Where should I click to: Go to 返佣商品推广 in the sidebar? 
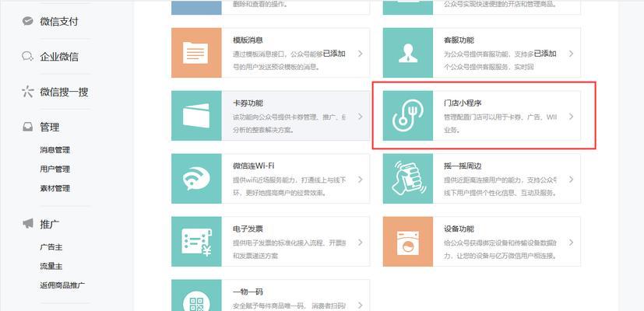point(62,285)
